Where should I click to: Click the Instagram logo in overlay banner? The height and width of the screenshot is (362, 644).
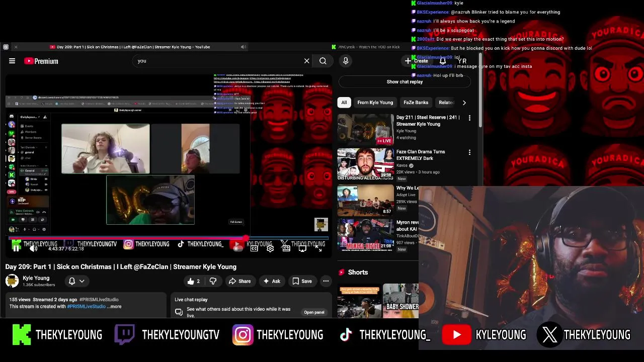pyautogui.click(x=243, y=335)
